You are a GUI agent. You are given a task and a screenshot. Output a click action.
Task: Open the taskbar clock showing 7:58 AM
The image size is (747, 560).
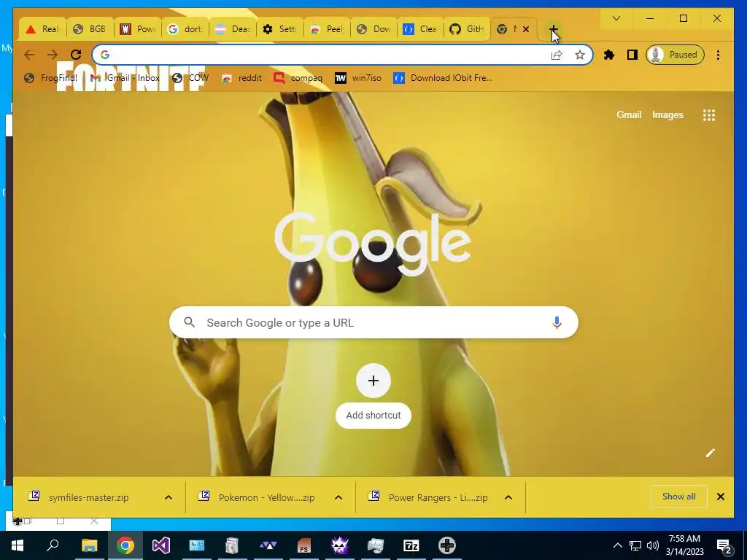tap(684, 545)
